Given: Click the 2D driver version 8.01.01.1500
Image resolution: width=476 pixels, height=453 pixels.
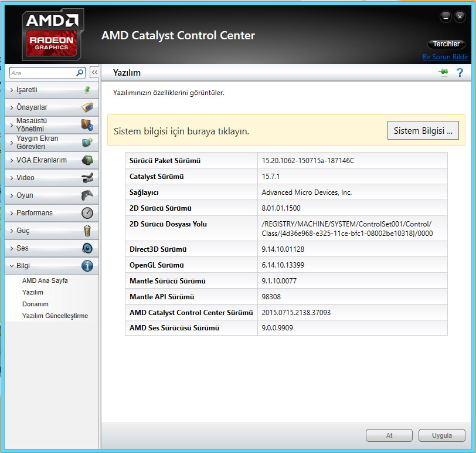Looking at the screenshot, I should (x=281, y=208).
